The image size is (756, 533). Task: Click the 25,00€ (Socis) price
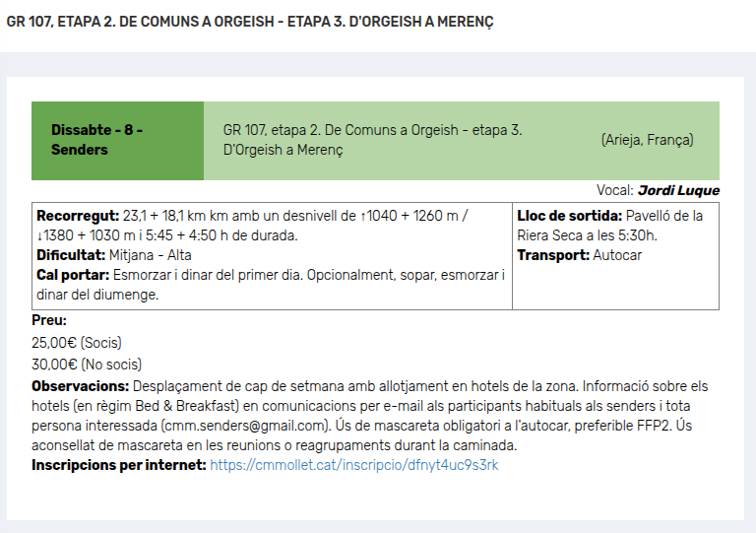[x=77, y=343]
